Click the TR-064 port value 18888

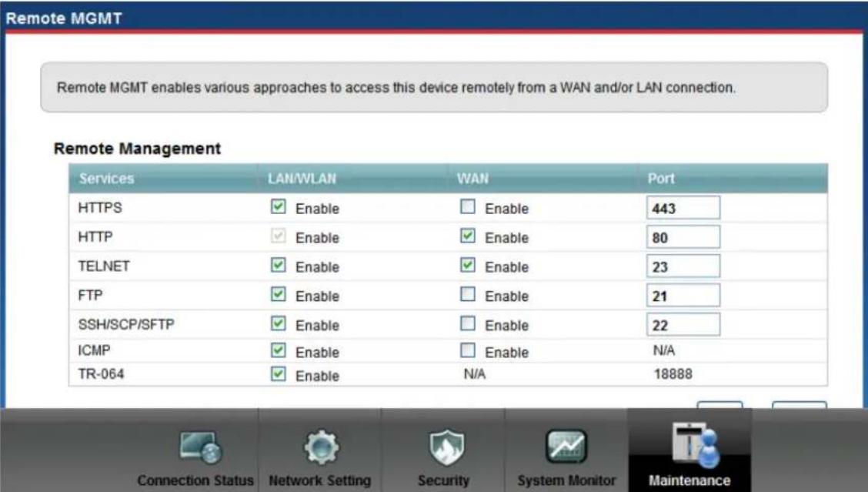673,374
